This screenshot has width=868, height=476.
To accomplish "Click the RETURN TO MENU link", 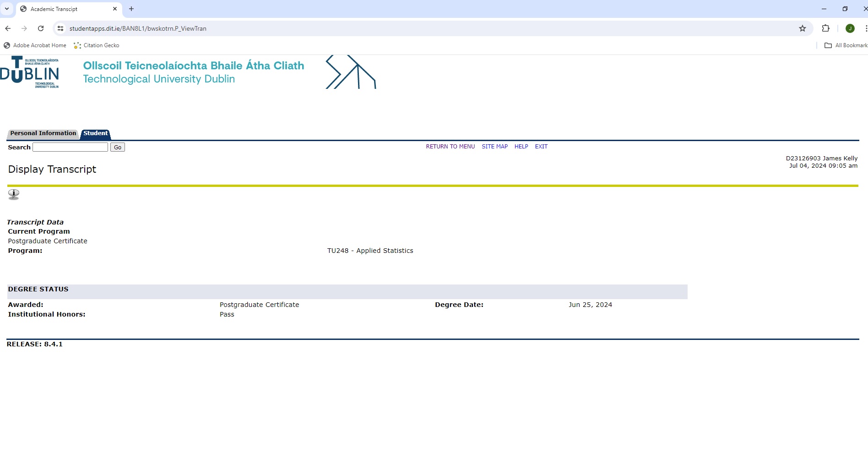I will [x=450, y=147].
